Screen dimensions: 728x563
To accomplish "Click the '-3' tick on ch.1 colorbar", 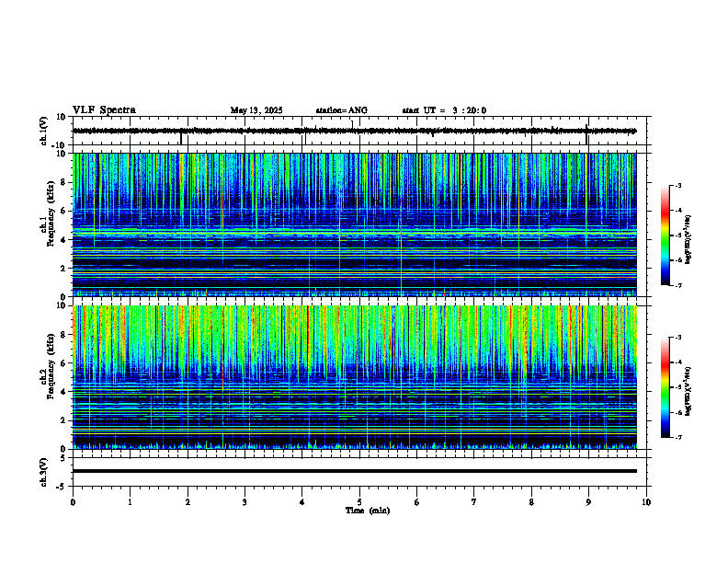I will (x=678, y=186).
